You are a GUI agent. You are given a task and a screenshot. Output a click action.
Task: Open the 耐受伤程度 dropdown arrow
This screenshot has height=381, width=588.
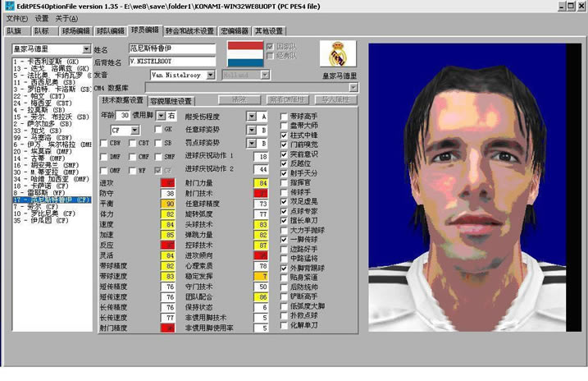pos(251,117)
